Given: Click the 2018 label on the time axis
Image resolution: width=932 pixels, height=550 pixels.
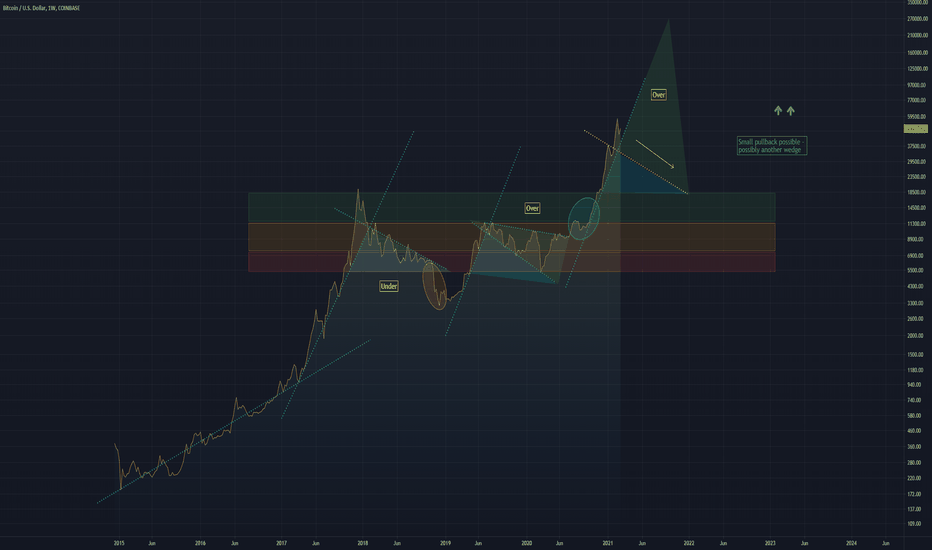Looking at the screenshot, I should (363, 543).
